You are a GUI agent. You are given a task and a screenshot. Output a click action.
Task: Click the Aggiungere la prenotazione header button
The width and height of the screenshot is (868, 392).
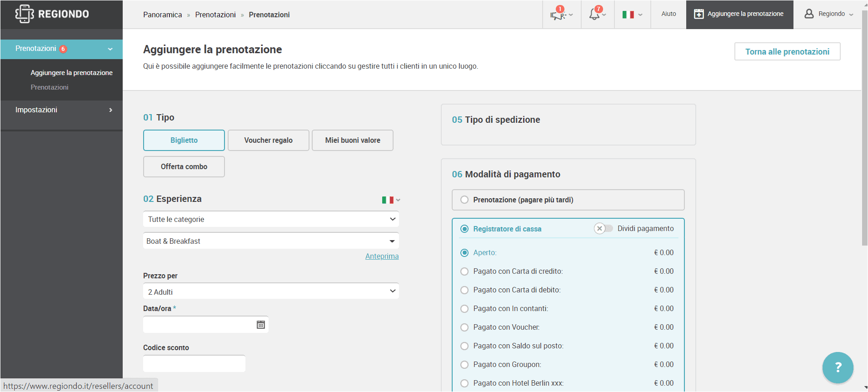click(739, 14)
